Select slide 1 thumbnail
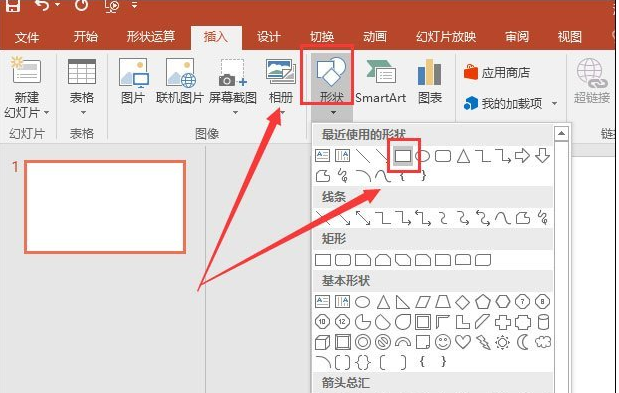Screen dimensions: 619x393 point(105,207)
